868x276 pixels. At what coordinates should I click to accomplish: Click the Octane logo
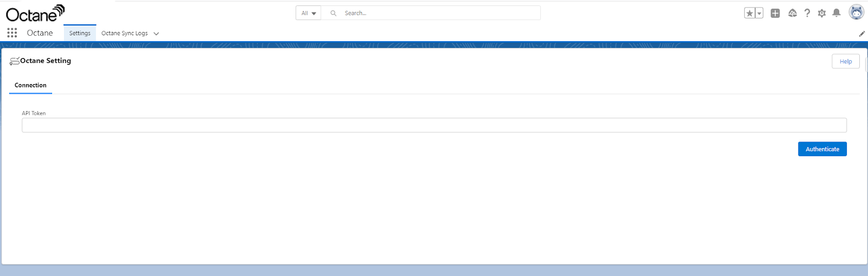point(35,13)
